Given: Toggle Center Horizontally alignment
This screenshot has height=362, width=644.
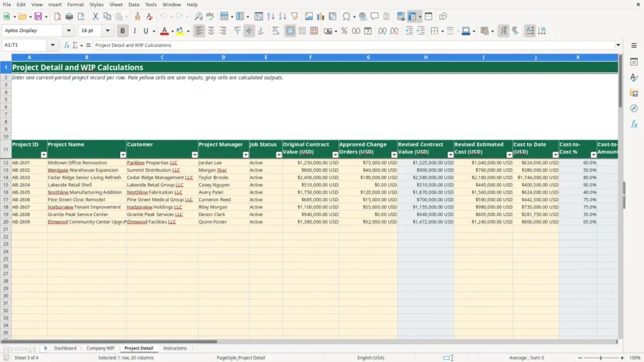Looking at the screenshot, I should click(211, 31).
